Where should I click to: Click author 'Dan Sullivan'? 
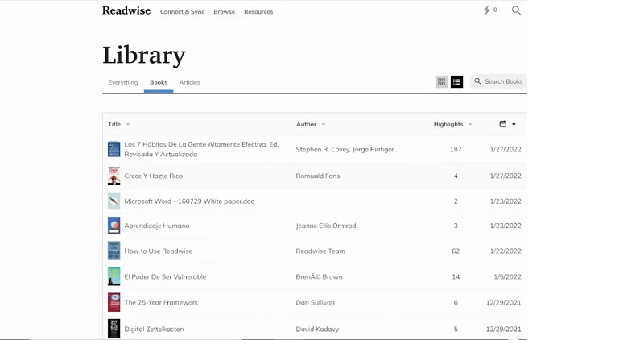[x=316, y=302]
